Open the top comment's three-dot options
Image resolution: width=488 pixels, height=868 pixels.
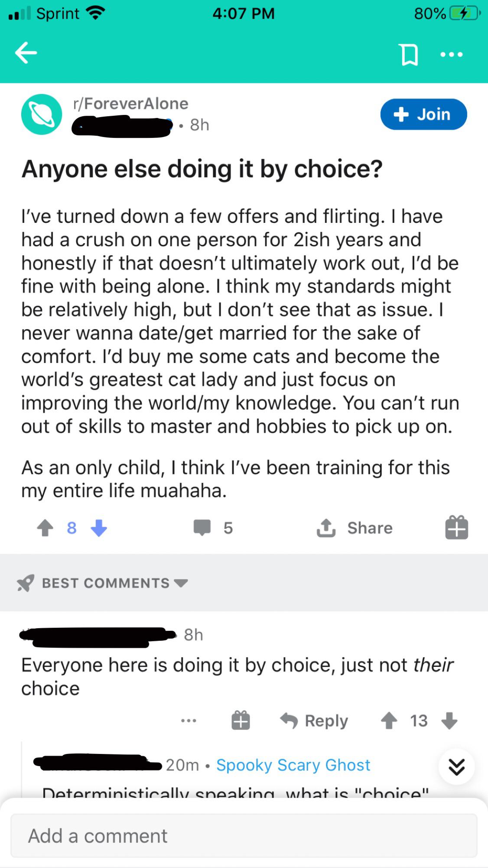click(189, 721)
